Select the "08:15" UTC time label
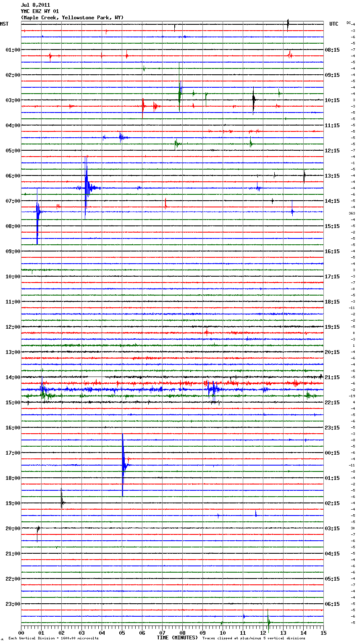This screenshot has height=644, width=357. pyautogui.click(x=332, y=50)
